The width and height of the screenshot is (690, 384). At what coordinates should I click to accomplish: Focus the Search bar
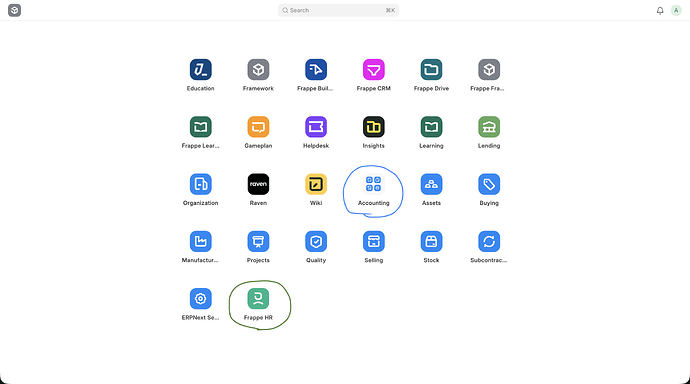click(x=338, y=10)
